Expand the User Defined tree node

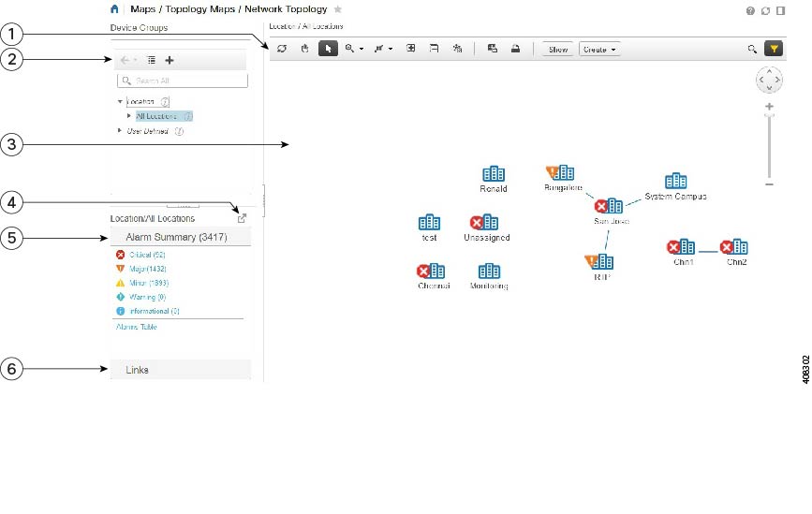120,130
